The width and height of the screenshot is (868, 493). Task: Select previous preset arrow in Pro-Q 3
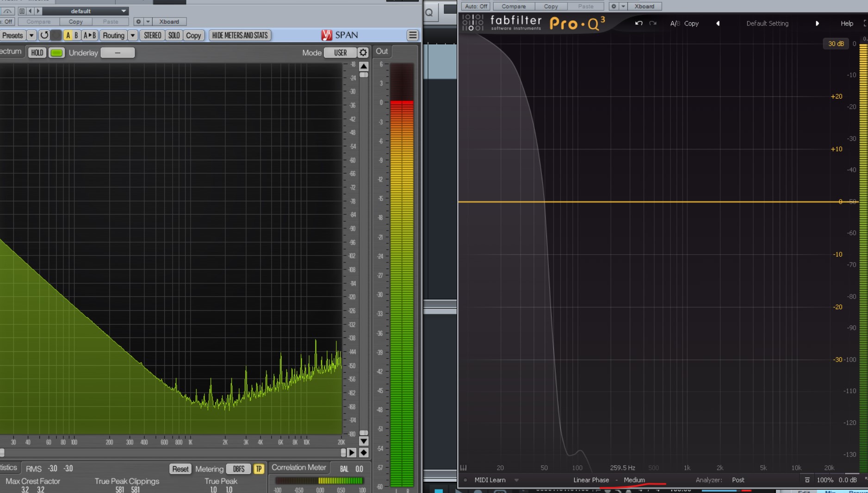point(718,23)
